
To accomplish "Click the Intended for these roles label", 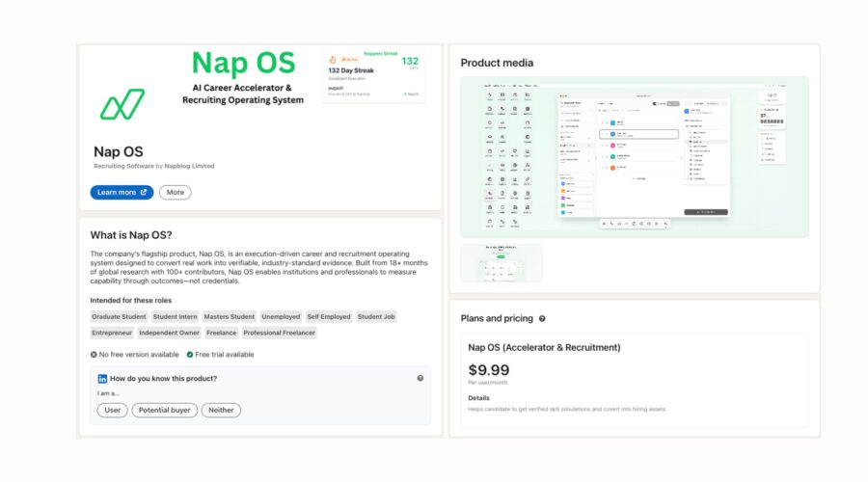I will pos(130,301).
